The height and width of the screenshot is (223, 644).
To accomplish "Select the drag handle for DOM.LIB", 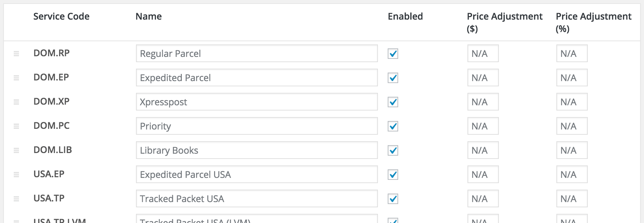I will (16, 150).
